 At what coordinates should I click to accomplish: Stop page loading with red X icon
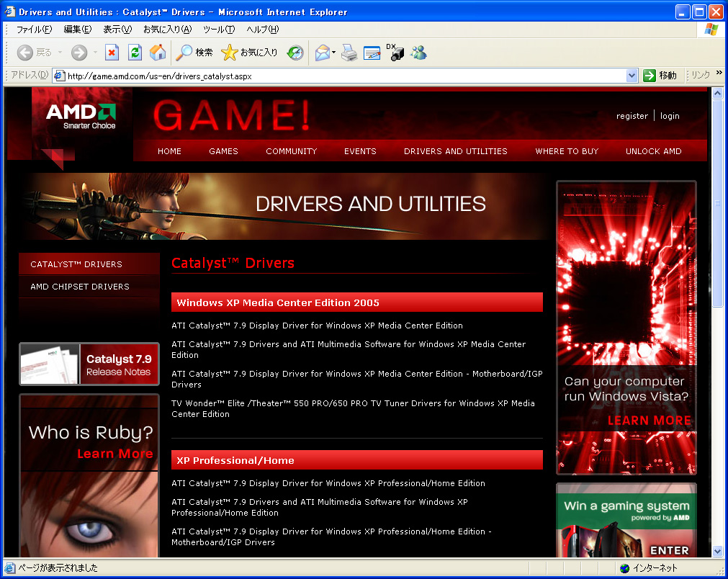coord(112,53)
